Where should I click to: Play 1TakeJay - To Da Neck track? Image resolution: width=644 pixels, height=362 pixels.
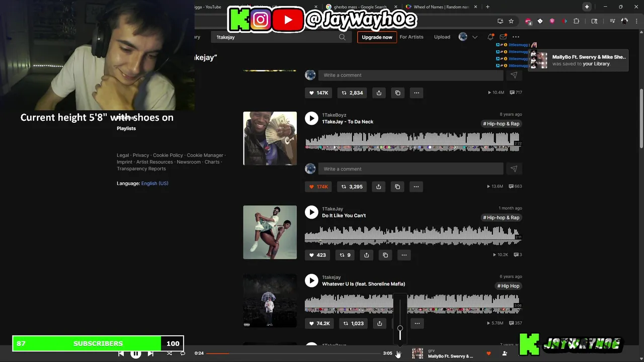click(x=311, y=118)
